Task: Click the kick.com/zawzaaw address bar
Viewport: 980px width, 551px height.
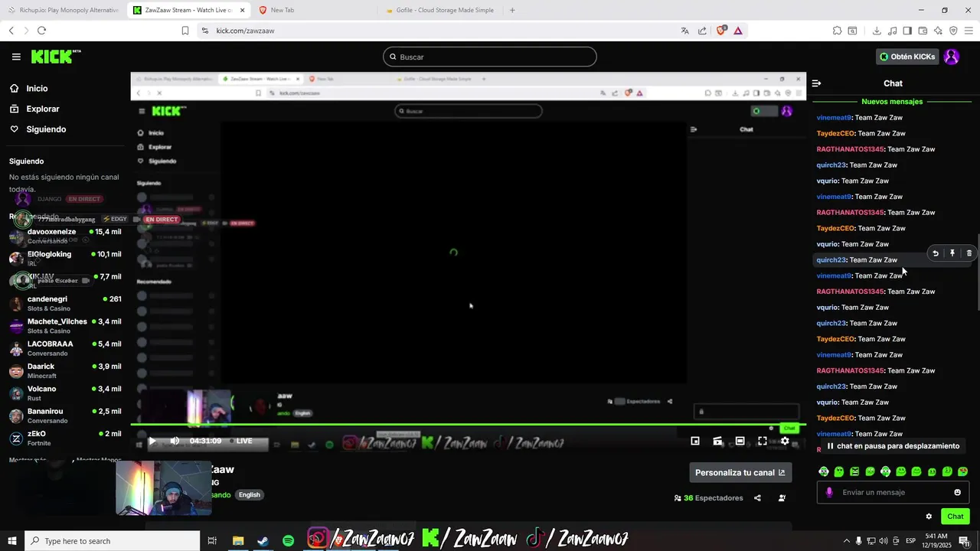Action: 436,31
